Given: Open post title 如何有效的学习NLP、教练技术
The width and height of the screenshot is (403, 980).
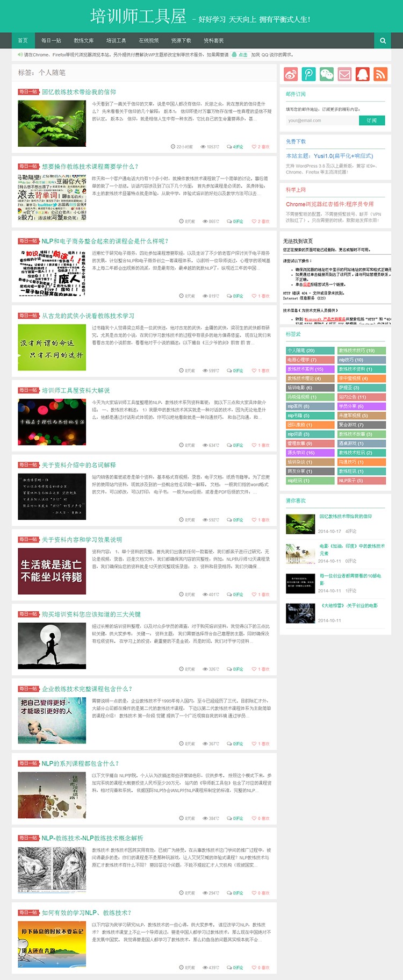Looking at the screenshot, I should click(x=87, y=913).
